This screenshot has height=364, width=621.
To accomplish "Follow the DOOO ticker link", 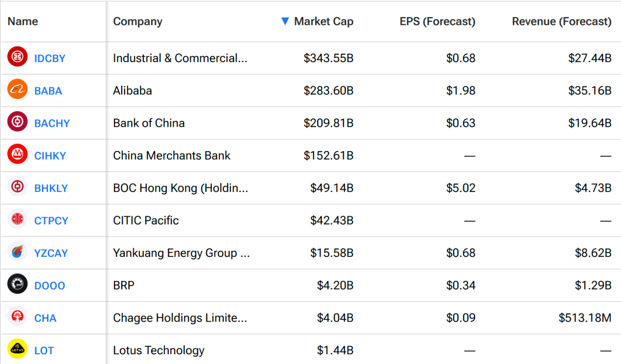I will tap(50, 286).
